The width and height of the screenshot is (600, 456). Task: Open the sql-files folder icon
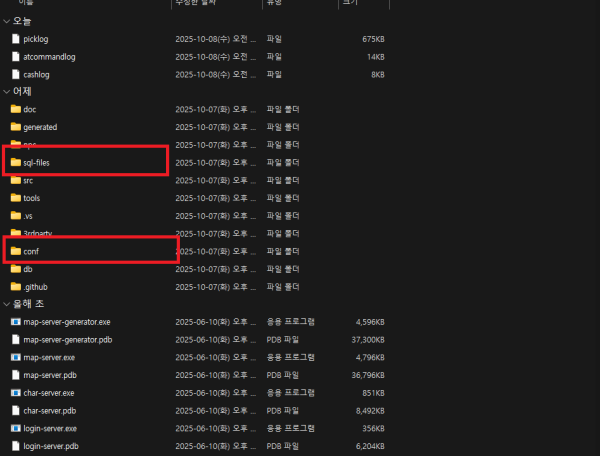[x=15, y=162]
